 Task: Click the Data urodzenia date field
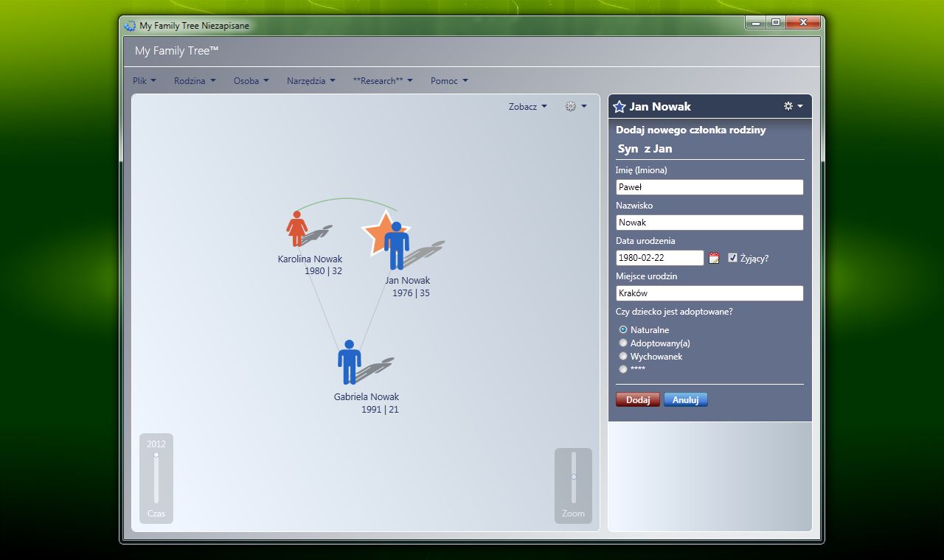pos(660,258)
